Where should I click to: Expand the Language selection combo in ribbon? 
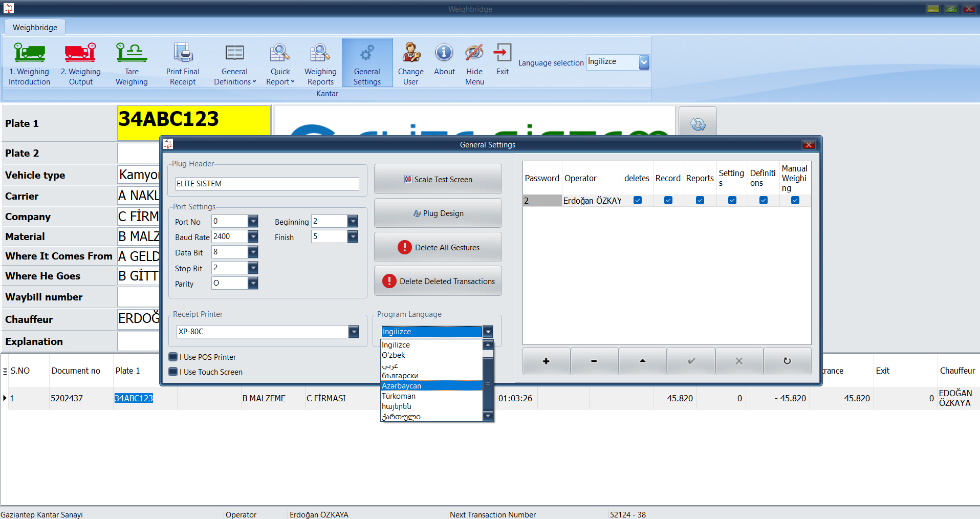pos(644,62)
